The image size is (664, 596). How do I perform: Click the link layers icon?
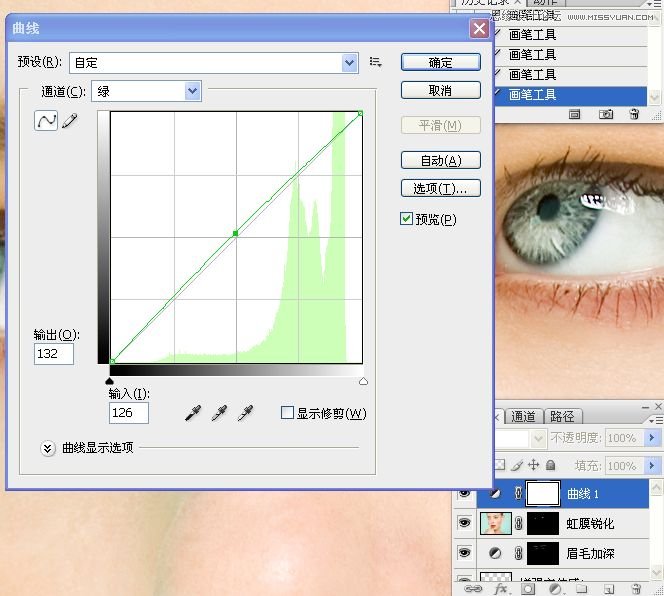(x=473, y=589)
